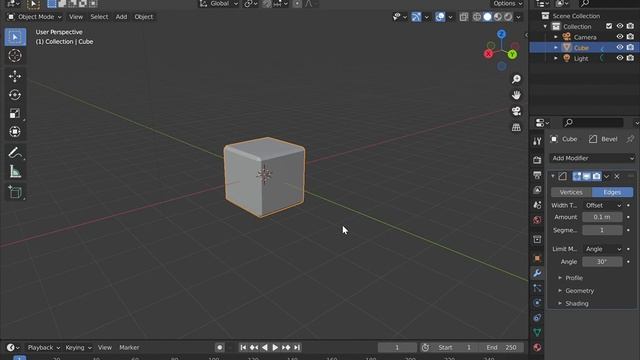
Task: Open the View Layer properties tab
Action: tap(537, 190)
